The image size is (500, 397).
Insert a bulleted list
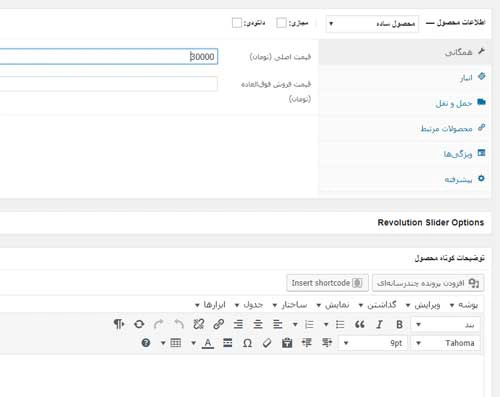tap(340, 324)
